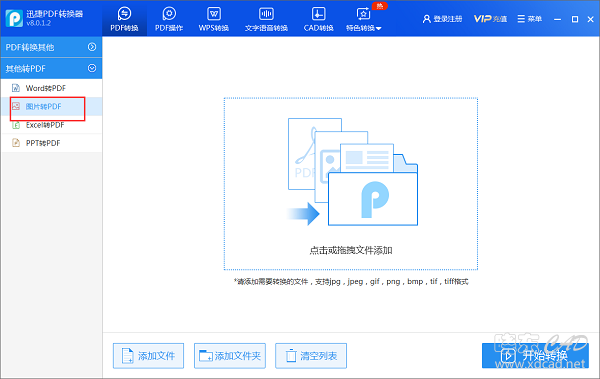Collapse the 其他转PDF section

(51, 69)
